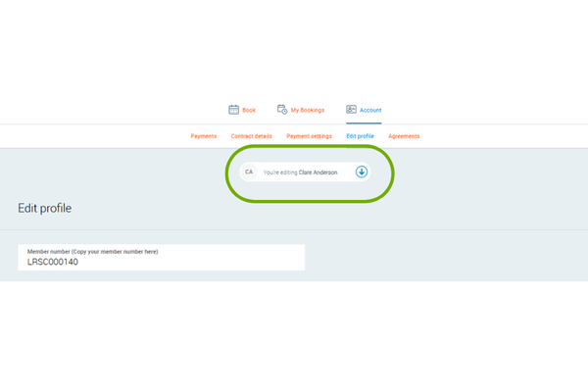This screenshot has height=392, width=588.
Task: Open the Book tab label
Action: point(249,111)
